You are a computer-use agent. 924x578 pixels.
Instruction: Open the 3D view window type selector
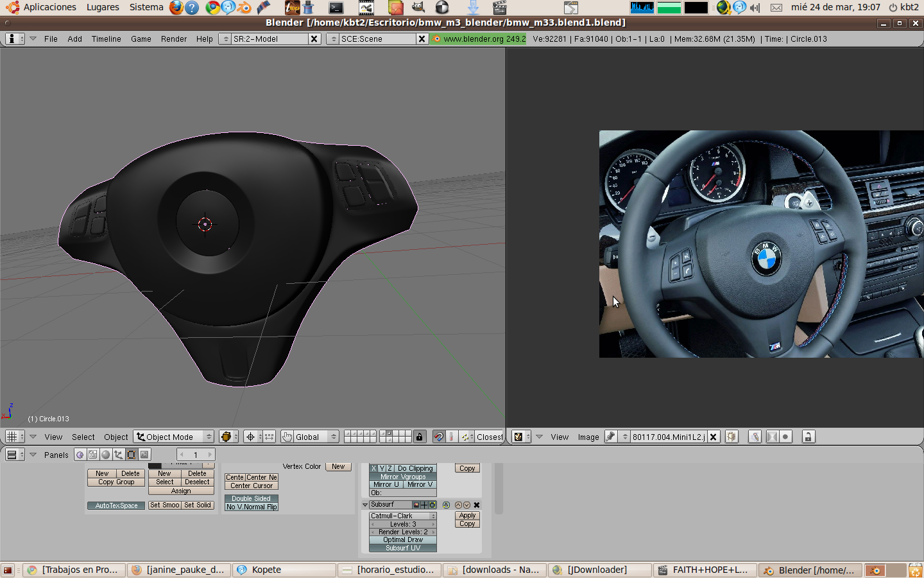[x=15, y=437]
